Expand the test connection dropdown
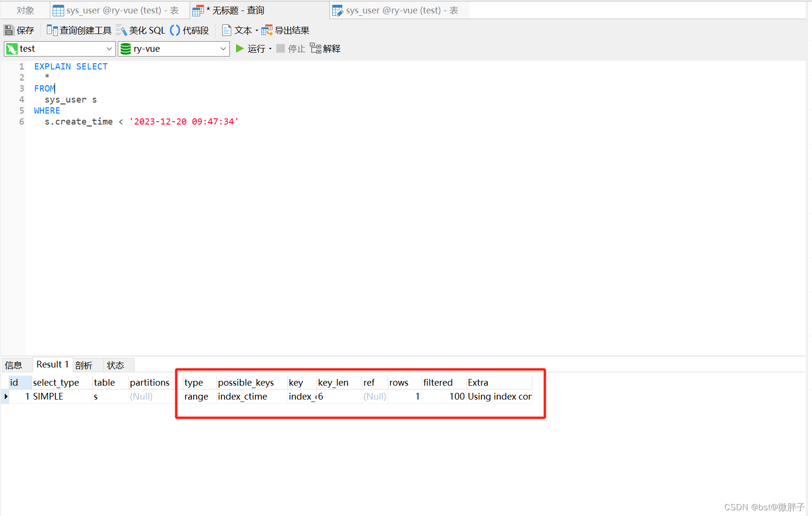This screenshot has width=812, height=516. click(109, 48)
